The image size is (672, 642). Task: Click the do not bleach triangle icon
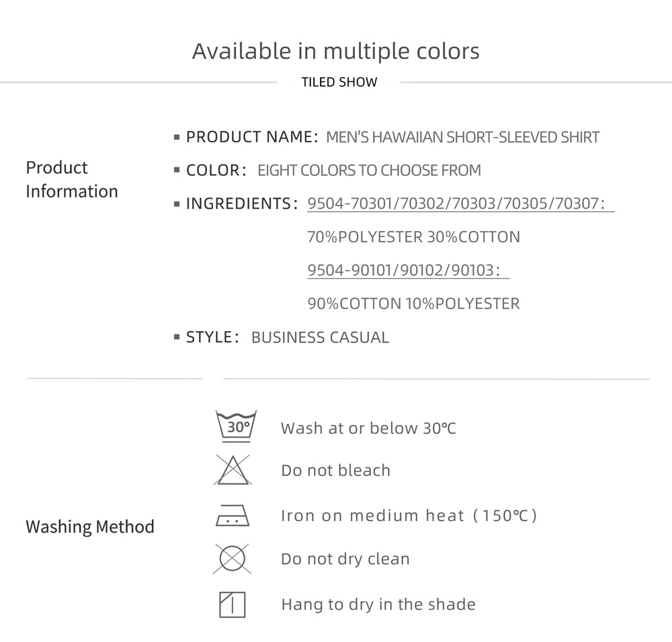pyautogui.click(x=233, y=470)
